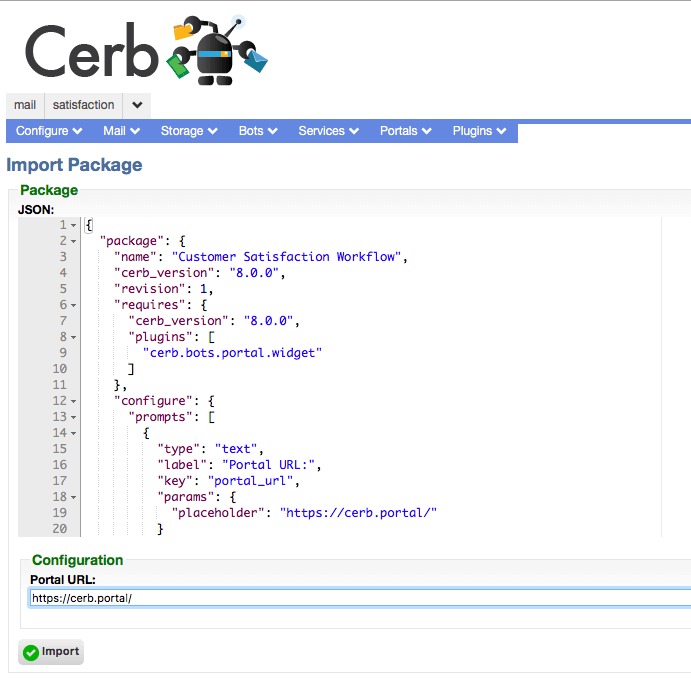Open the Configure dropdown menu

pos(49,131)
